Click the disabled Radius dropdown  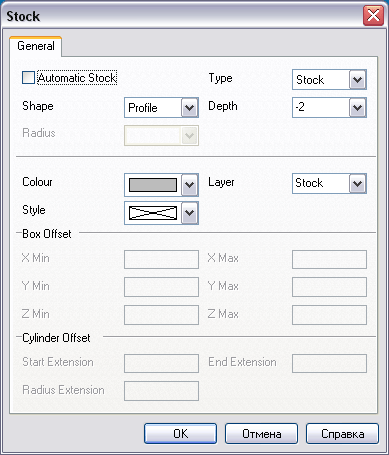click(161, 135)
